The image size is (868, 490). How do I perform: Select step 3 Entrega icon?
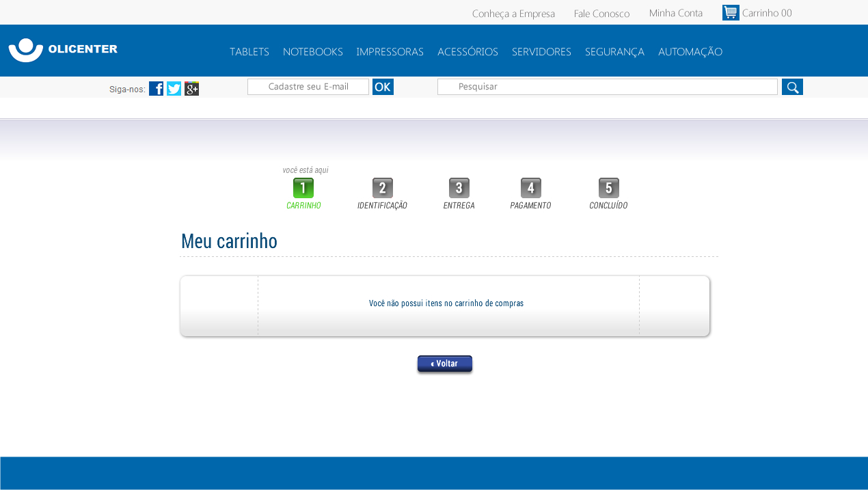[x=459, y=188]
